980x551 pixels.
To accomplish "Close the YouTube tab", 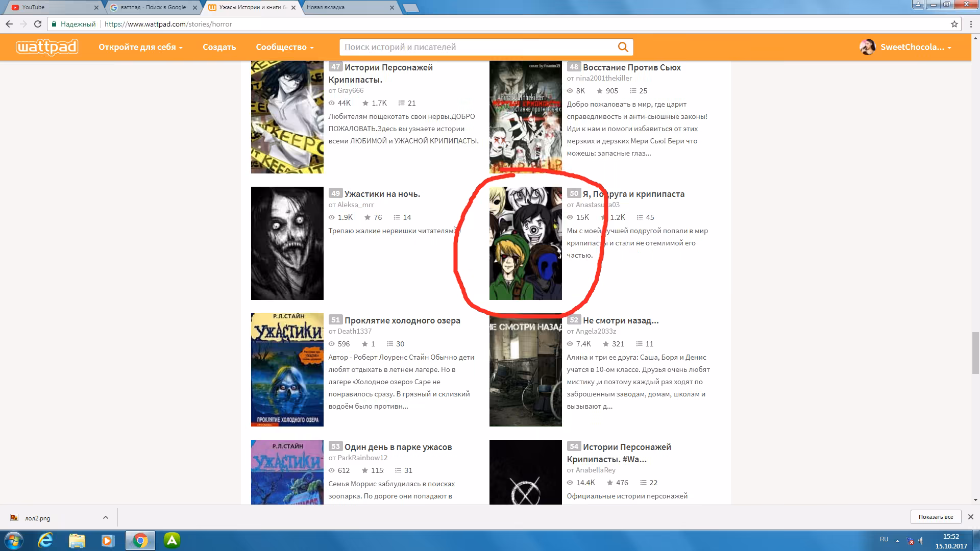I will tap(97, 8).
